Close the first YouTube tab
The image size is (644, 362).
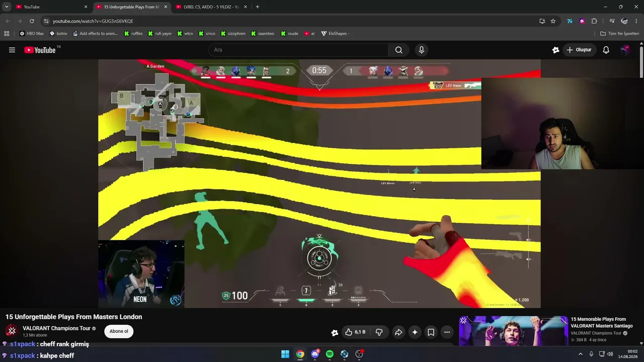pyautogui.click(x=86, y=7)
